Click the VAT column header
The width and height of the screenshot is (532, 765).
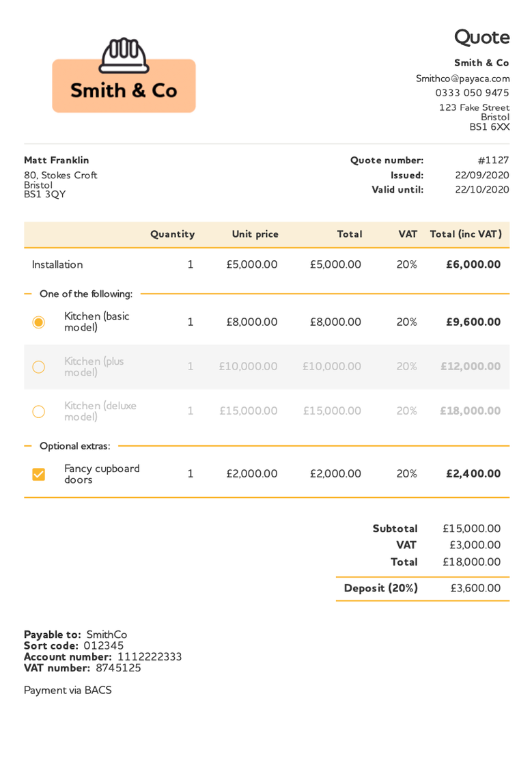[x=408, y=234]
